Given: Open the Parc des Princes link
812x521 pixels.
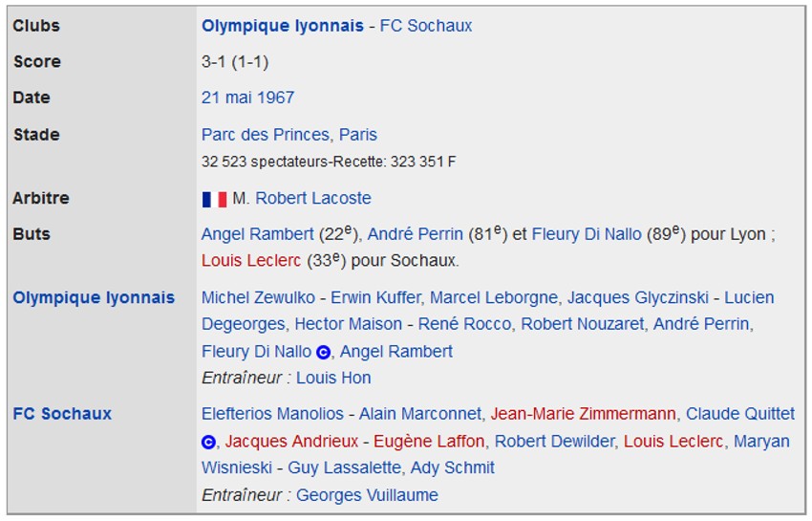Looking at the screenshot, I should [x=266, y=135].
